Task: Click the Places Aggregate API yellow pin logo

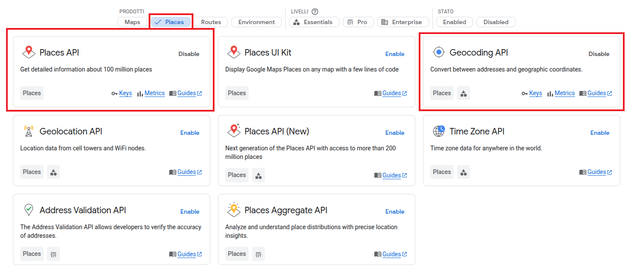Action: coord(234,209)
